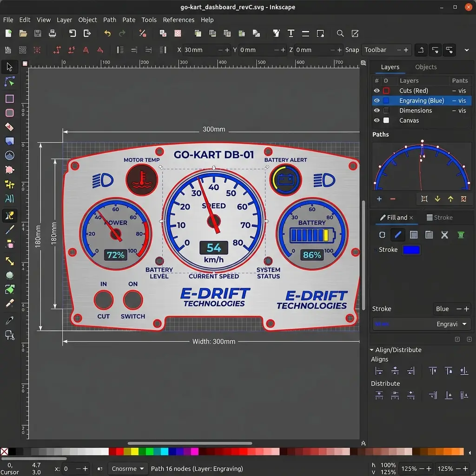Select the Dimensions layer row
This screenshot has width=476, height=476.
[422, 111]
